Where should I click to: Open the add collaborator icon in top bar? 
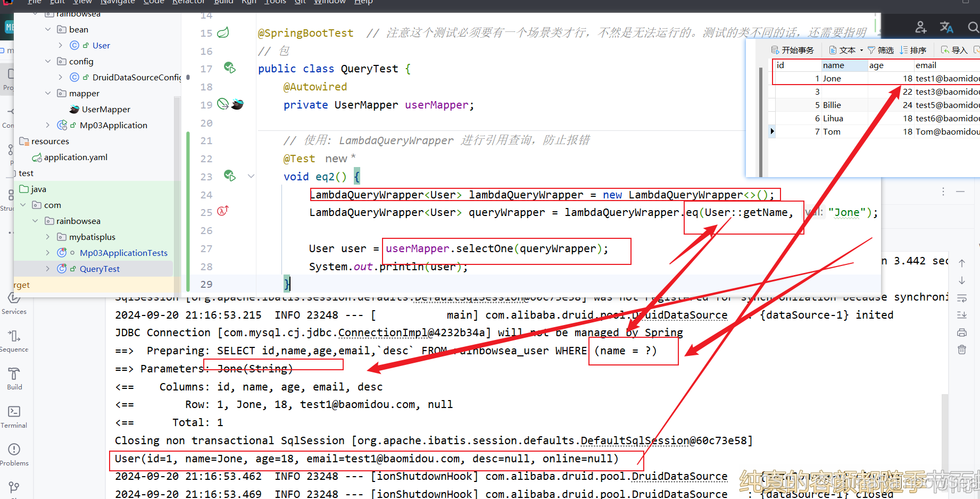coord(921,27)
